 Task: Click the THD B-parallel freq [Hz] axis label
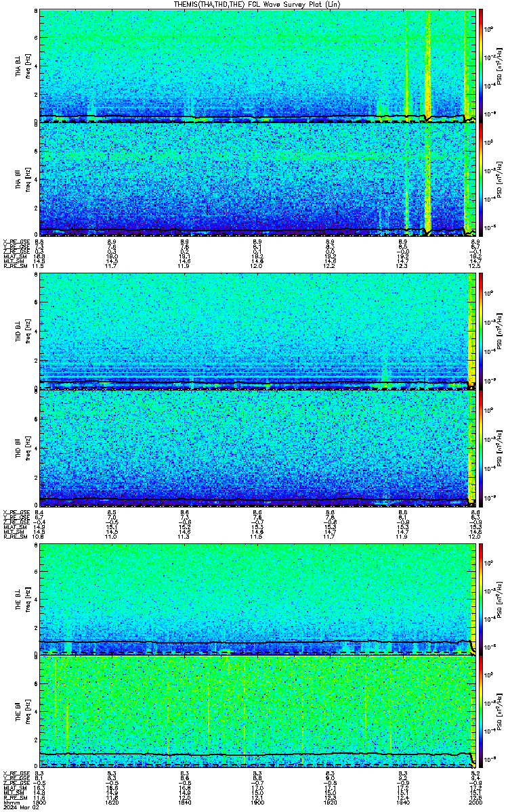click(x=28, y=447)
